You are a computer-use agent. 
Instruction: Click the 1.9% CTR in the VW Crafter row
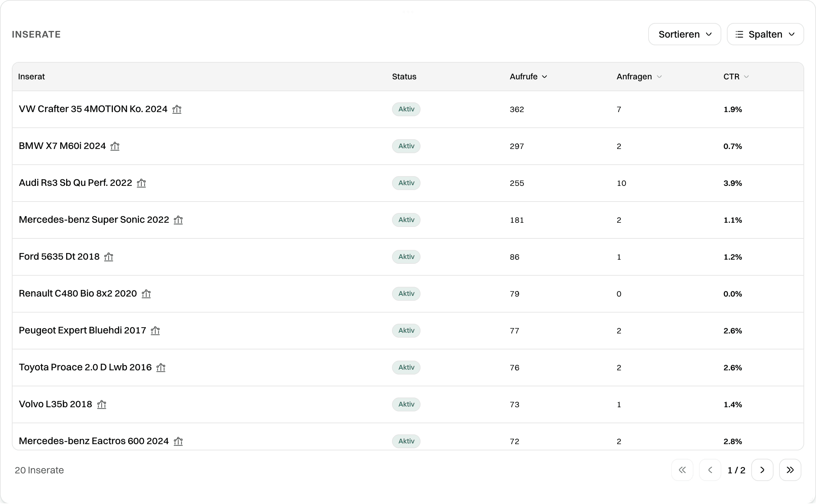(x=733, y=109)
